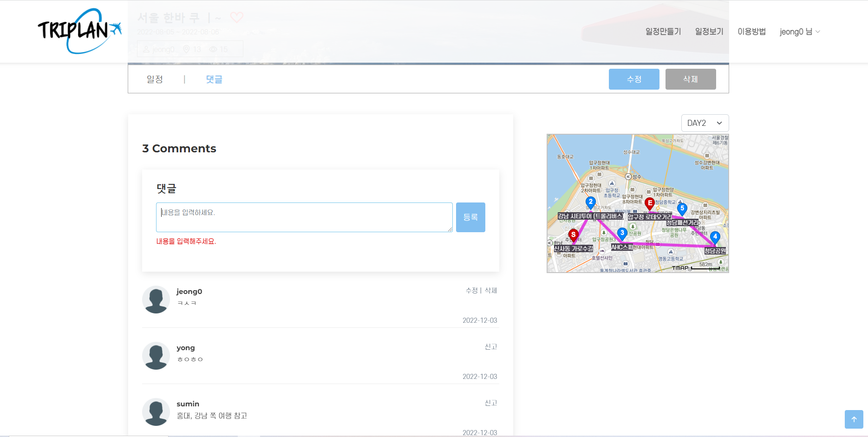
Task: Click the 3 Comments heading
Action: (179, 149)
